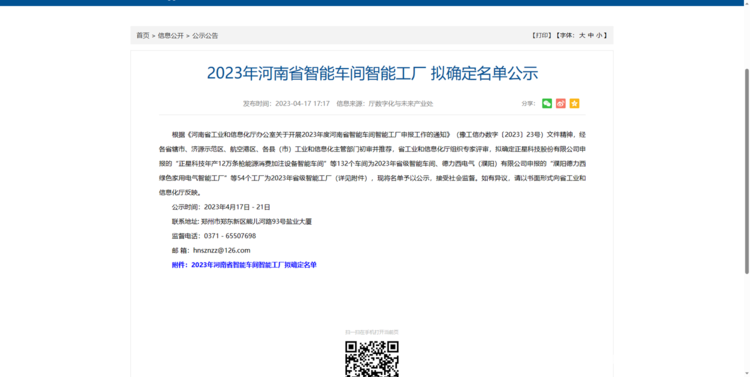Click the email hnsznzz@126.com
Viewport: 750px width, 377px height.
point(221,250)
